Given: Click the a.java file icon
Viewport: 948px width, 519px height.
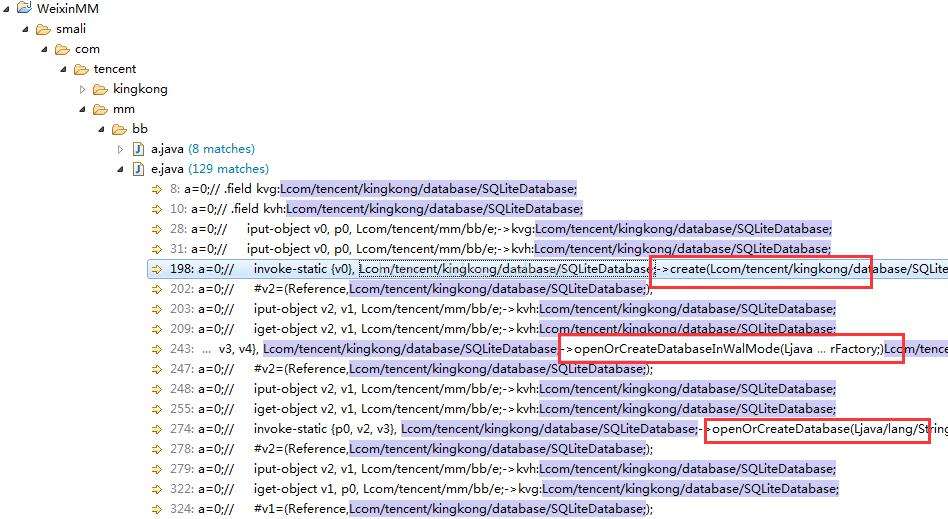Looking at the screenshot, I should [x=138, y=149].
